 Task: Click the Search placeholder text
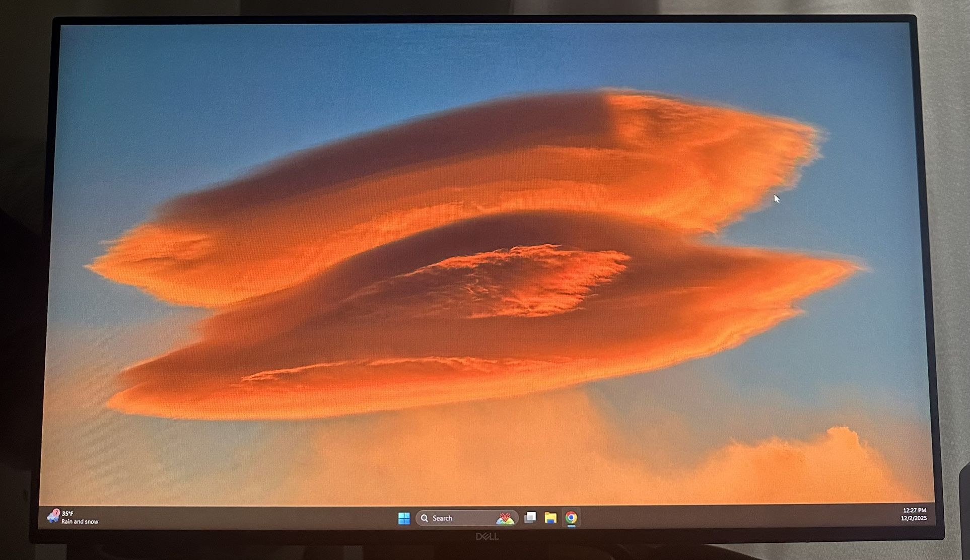[442, 518]
